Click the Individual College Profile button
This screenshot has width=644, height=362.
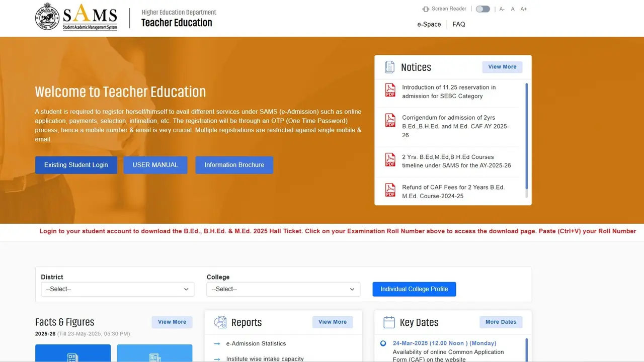(414, 289)
